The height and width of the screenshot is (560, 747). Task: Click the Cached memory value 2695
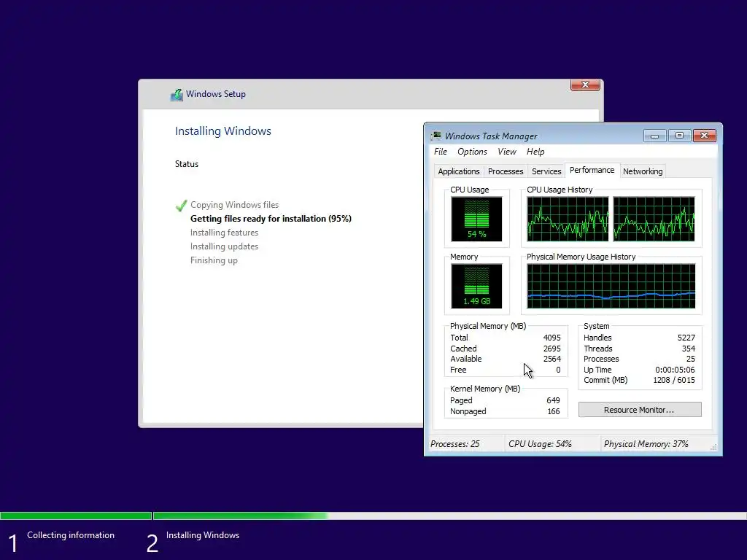(x=551, y=349)
